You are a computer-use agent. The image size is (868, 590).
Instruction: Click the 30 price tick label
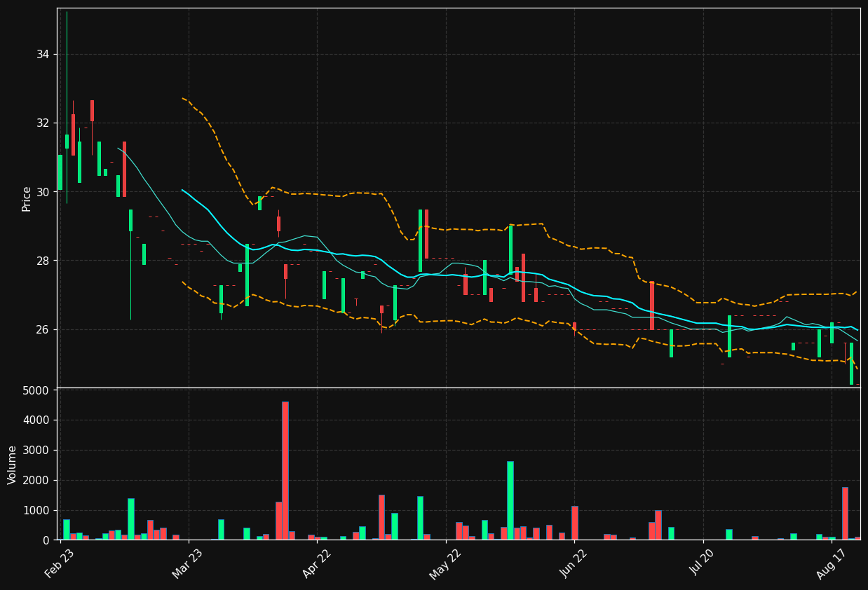(44, 192)
